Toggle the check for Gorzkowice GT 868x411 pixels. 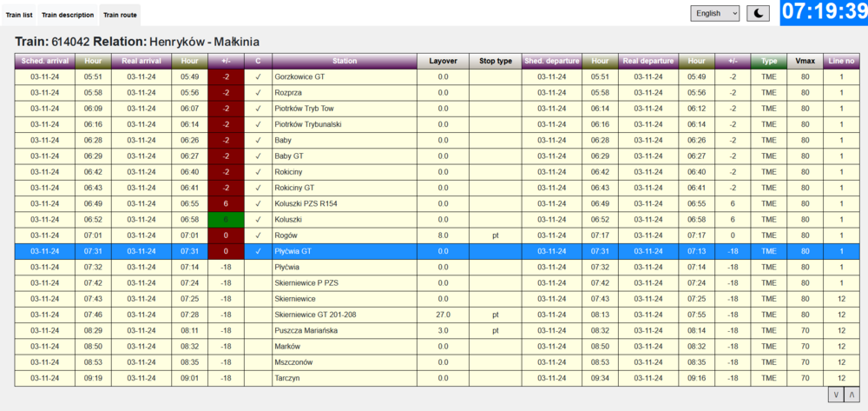pos(258,76)
